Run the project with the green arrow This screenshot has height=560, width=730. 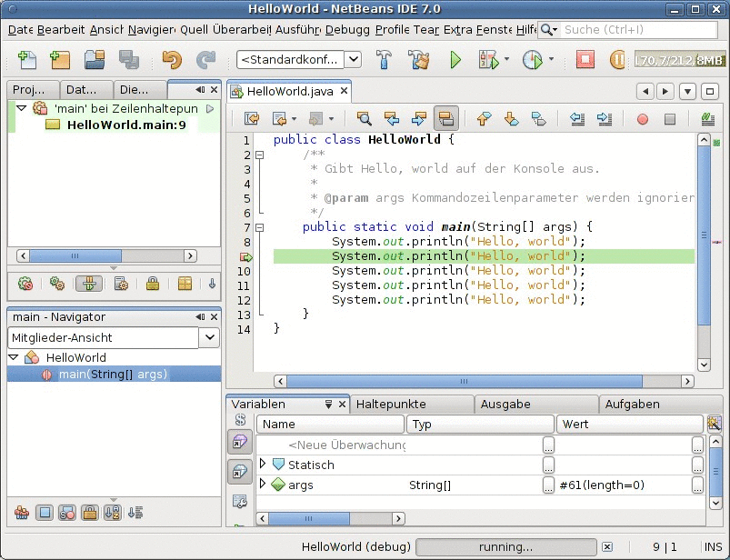(455, 60)
